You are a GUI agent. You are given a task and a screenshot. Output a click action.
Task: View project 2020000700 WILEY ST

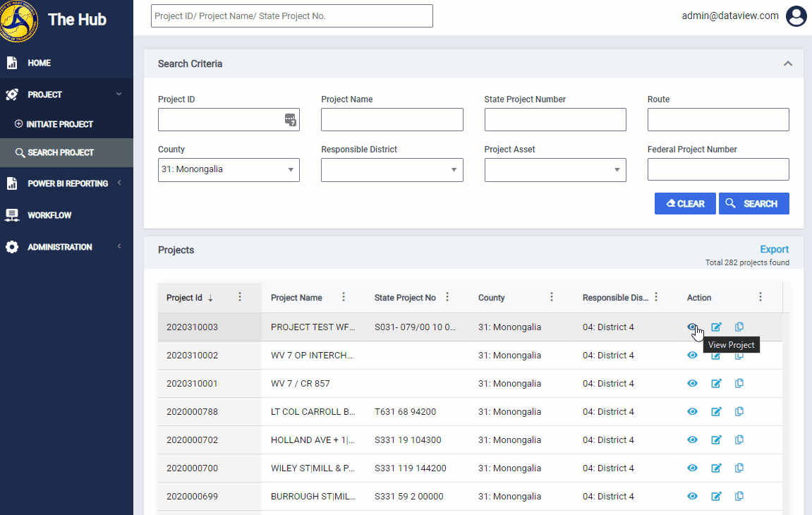pos(692,468)
